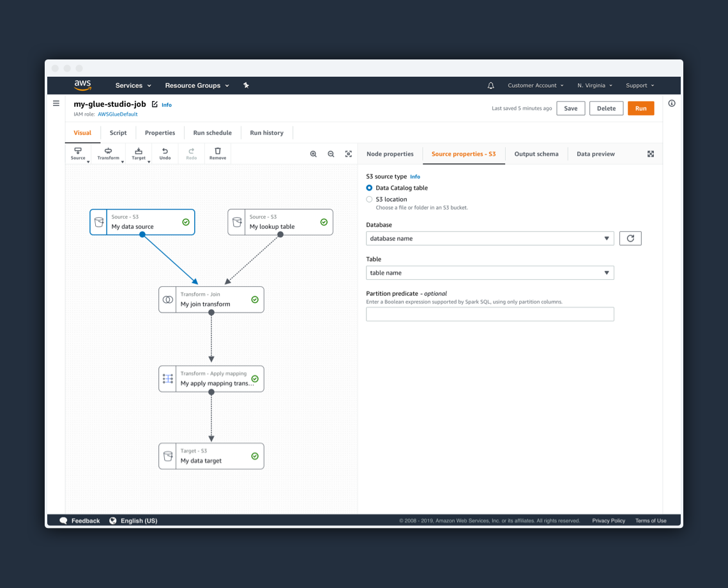
Task: Open the Services dropdown menu
Action: pos(133,86)
